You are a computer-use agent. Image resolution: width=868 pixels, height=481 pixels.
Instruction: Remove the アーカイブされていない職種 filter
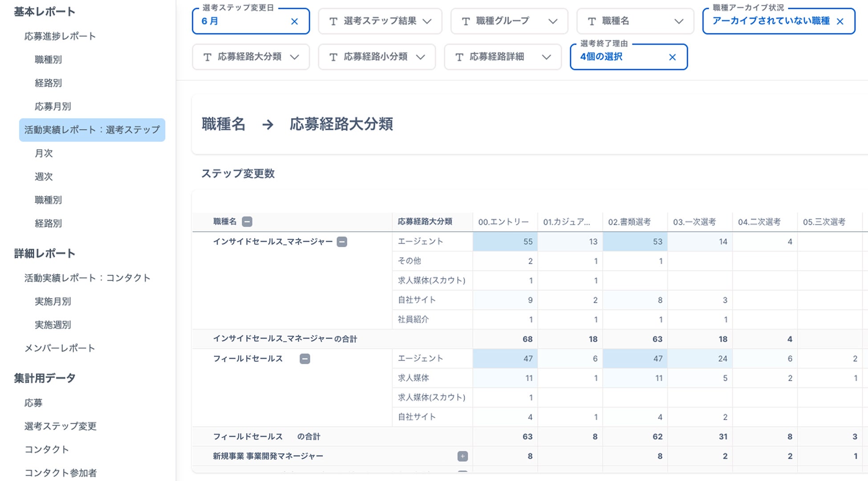click(x=840, y=21)
